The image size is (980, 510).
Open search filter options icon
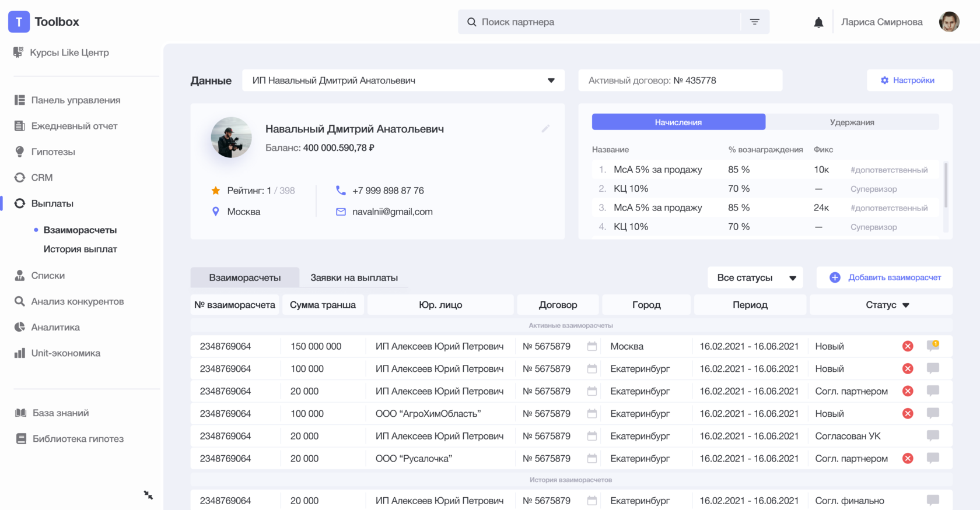pos(754,22)
